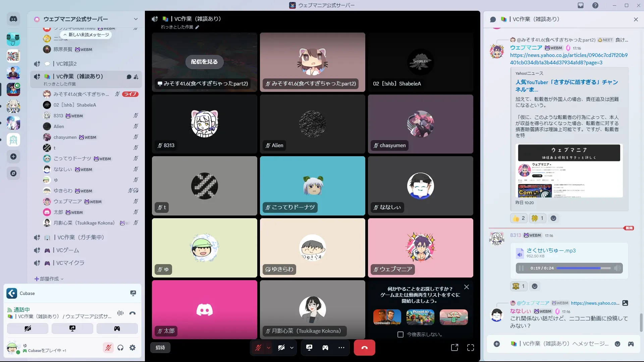
Task: Click the mp3 audio progress slider
Action: [x=583, y=268]
